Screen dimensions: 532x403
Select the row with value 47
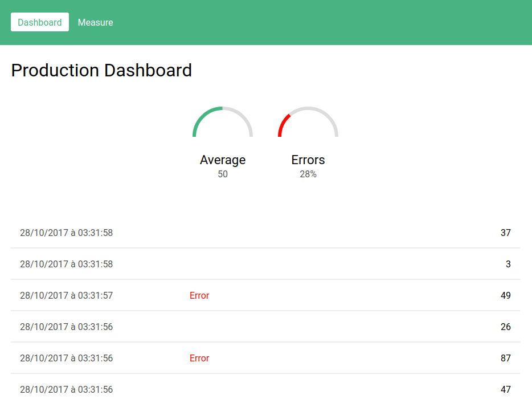[265, 389]
